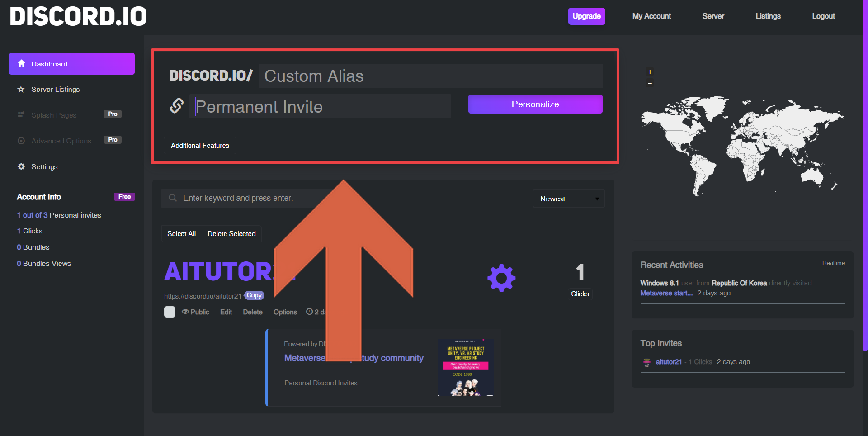Screen dimensions: 868x436
Task: Click the search magnifier icon
Action: tap(173, 198)
